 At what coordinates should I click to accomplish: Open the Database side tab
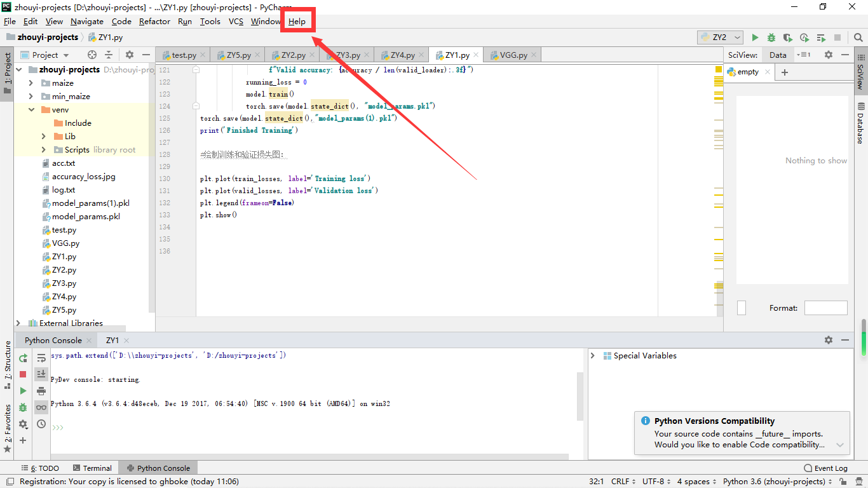tap(860, 124)
